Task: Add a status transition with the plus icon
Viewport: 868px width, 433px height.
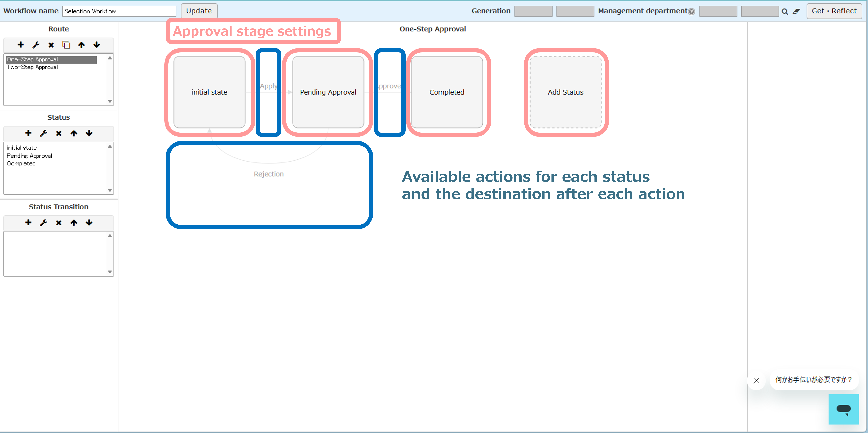Action: point(28,223)
